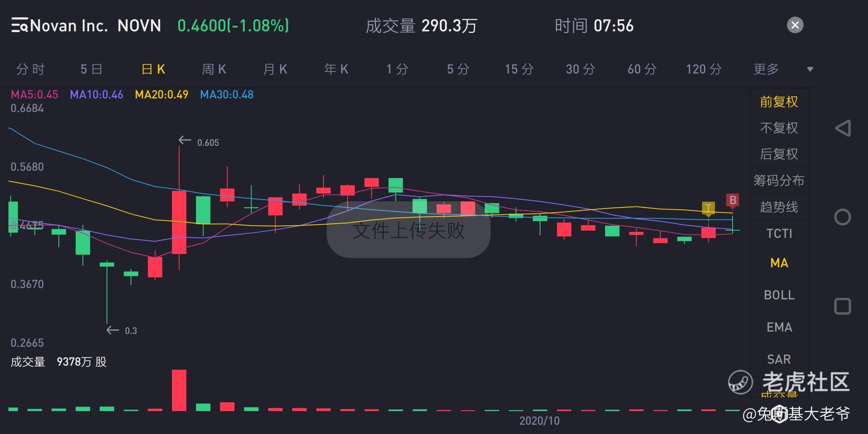The image size is (868, 434).
Task: Tap the MA20:0.49 legend label
Action: click(x=162, y=95)
